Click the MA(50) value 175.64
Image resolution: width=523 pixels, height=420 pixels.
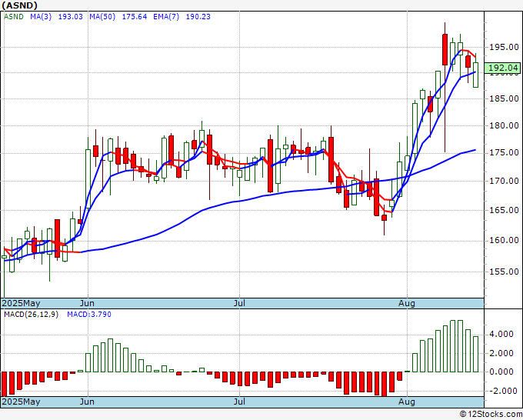point(135,17)
